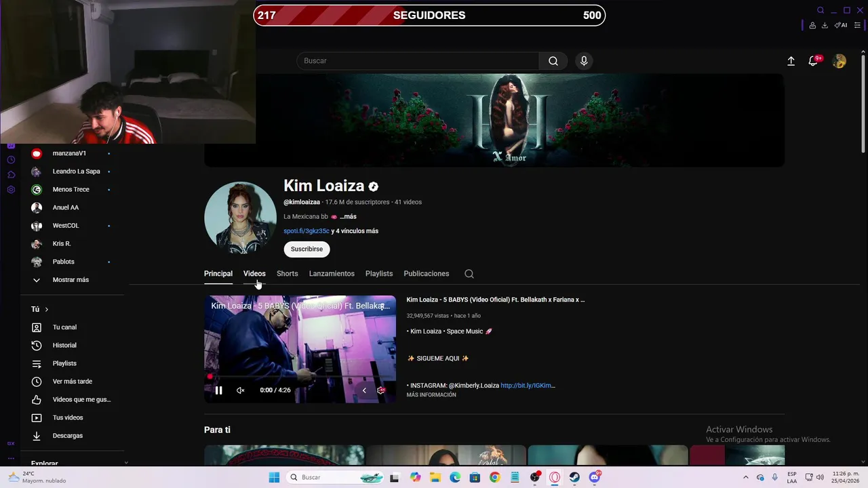The width and height of the screenshot is (868, 488).
Task: Open the Windows Start menu
Action: tap(274, 477)
